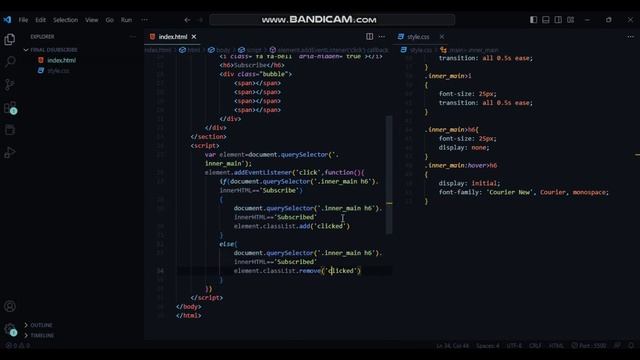The width and height of the screenshot is (640, 360).
Task: Open the Manage gear icon
Action: (10, 329)
